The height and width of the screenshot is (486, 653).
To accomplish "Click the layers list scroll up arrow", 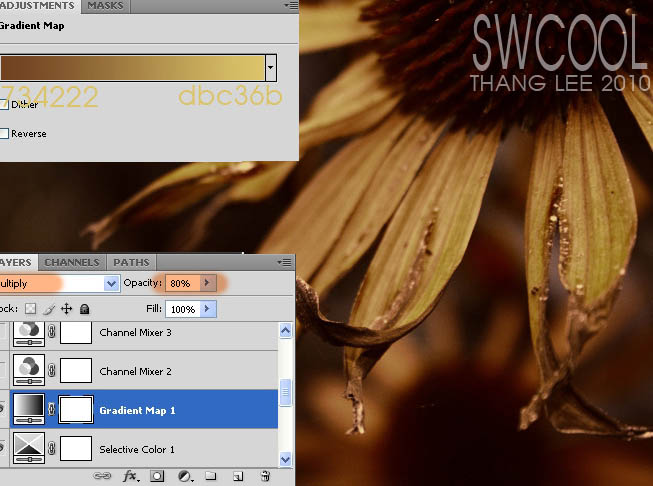I will click(285, 331).
